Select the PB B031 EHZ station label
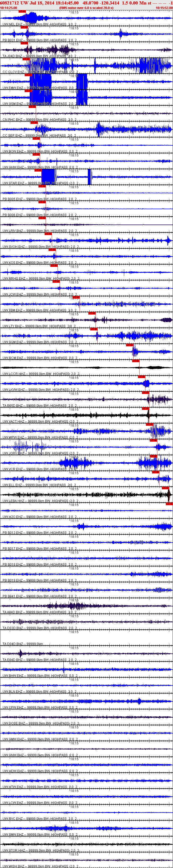This screenshot has height=868, width=173. coord(40,41)
